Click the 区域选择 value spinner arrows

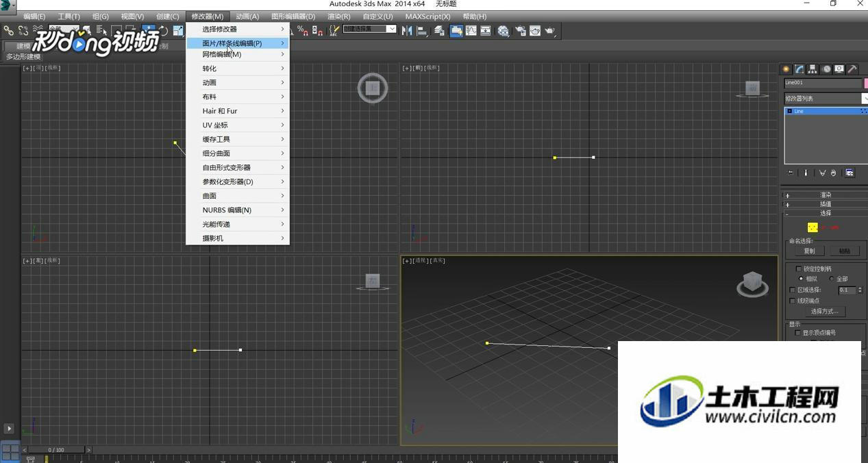(860, 290)
